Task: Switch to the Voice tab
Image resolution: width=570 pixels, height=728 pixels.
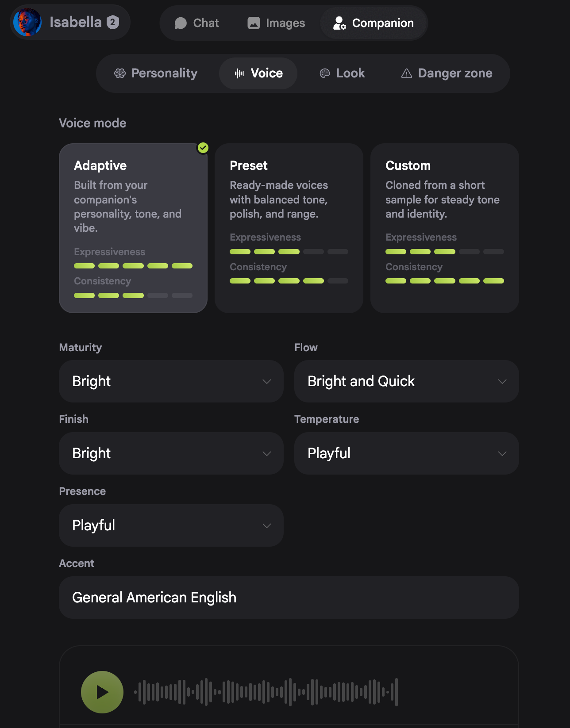Action: click(x=258, y=73)
